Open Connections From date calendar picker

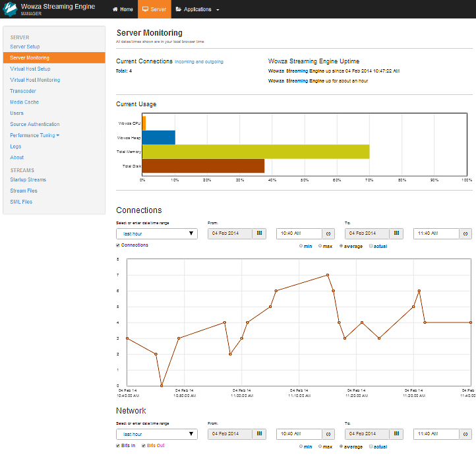click(x=259, y=233)
